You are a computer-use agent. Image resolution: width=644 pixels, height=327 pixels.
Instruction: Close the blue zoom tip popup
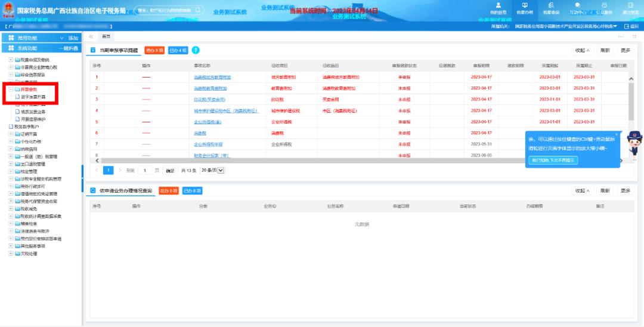point(616,134)
